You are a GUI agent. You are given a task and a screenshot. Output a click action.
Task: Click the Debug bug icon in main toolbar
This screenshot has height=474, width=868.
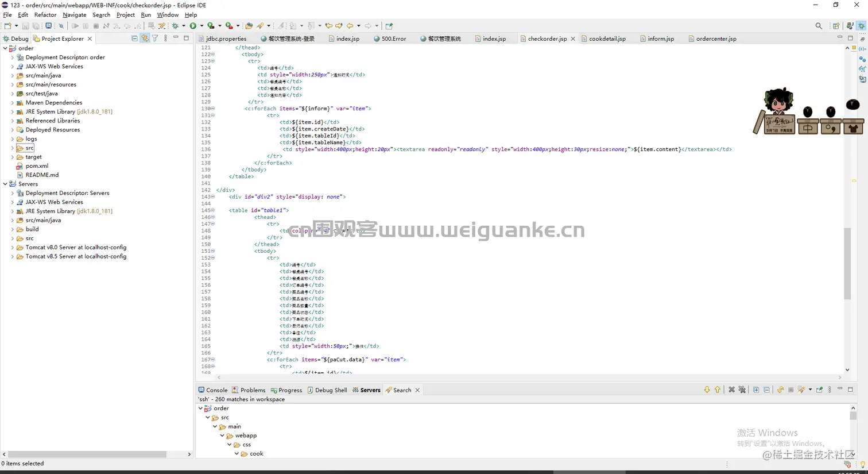click(175, 26)
